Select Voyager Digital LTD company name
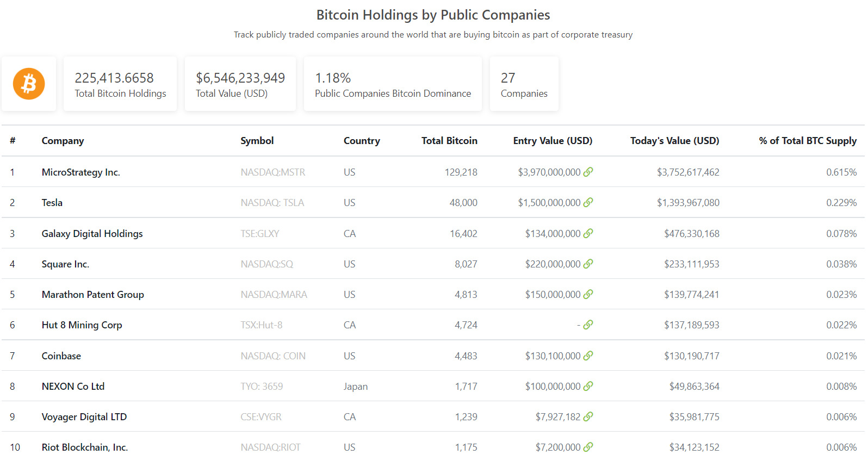868x461 pixels. coord(84,417)
